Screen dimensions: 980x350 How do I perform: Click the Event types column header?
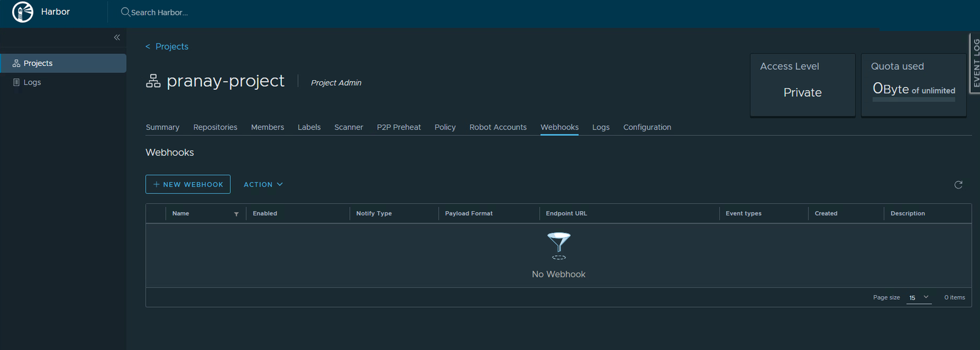coord(744,214)
